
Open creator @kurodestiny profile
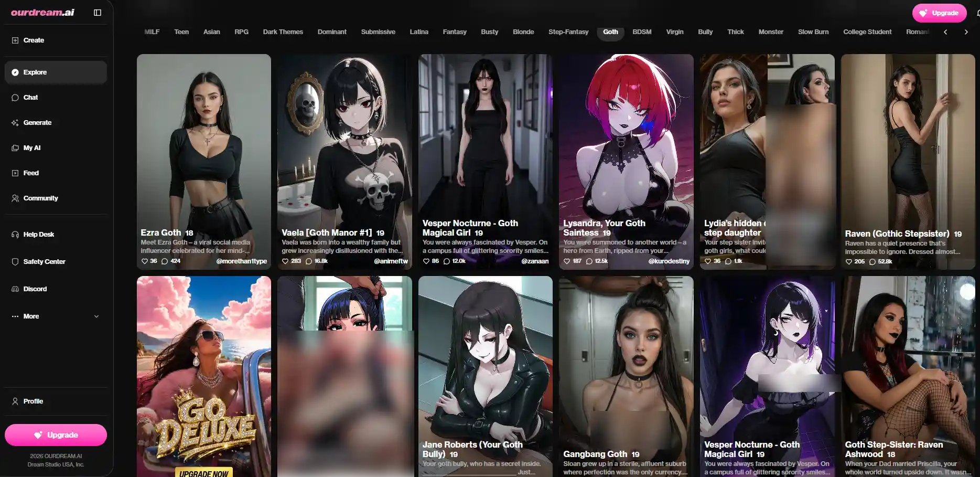pyautogui.click(x=669, y=261)
